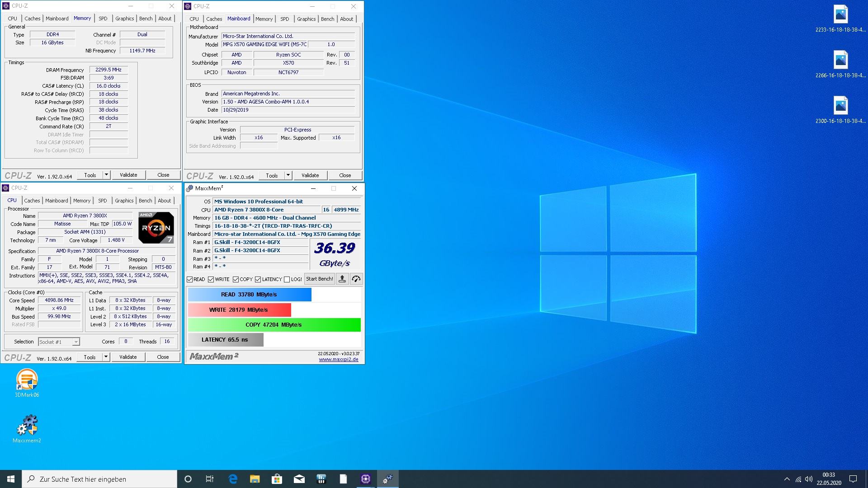The image size is (868, 488).
Task: Open Microsoft Store from the taskbar
Action: (x=277, y=479)
